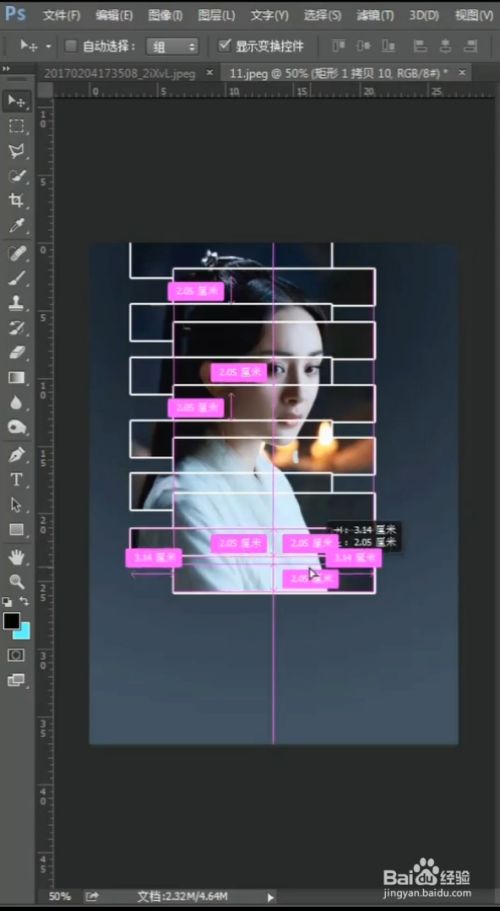
Task: Select the Sponge tool
Action: coord(16,428)
